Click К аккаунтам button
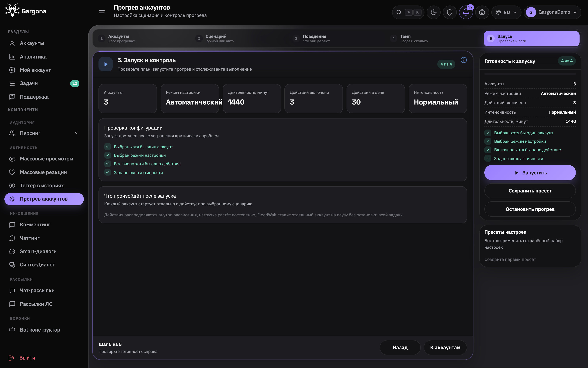This screenshot has width=588, height=368. pyautogui.click(x=445, y=348)
